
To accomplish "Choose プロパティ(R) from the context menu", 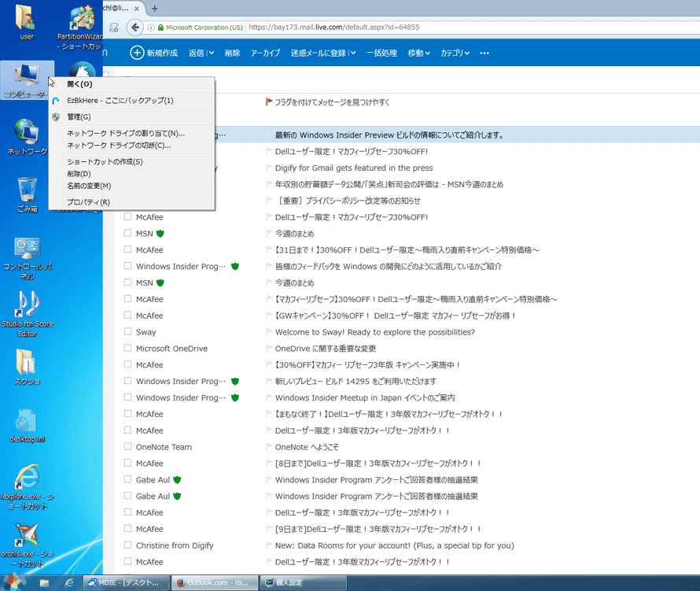I will tap(131, 202).
